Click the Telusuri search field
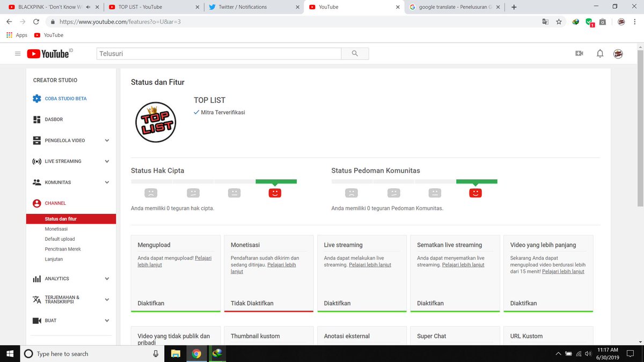Viewport: 644px width, 362px height. pyautogui.click(x=218, y=54)
